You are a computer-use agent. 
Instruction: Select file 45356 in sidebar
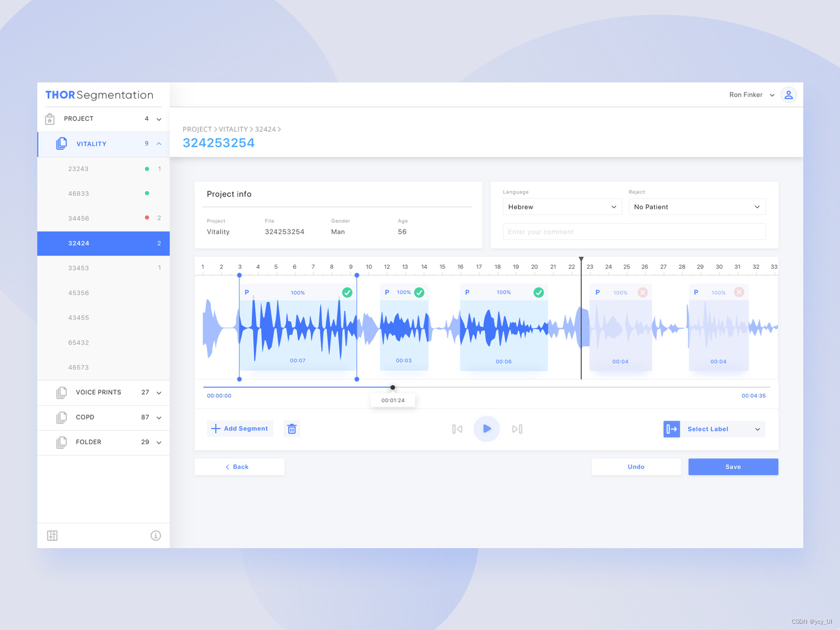coord(103,293)
